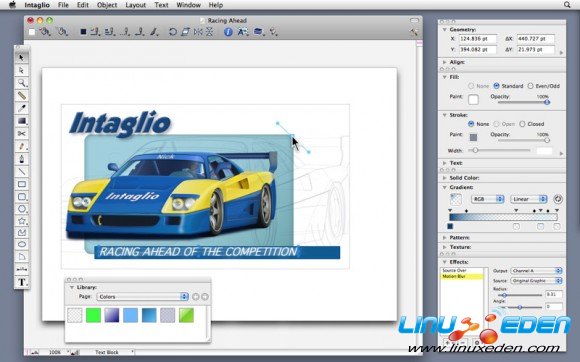Expand the Text section

[445, 163]
